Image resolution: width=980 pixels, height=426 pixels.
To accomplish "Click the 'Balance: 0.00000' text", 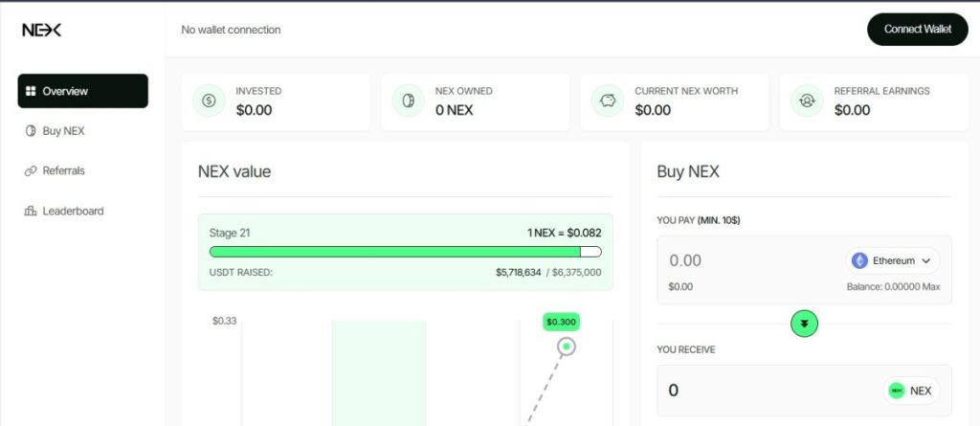I will [883, 286].
